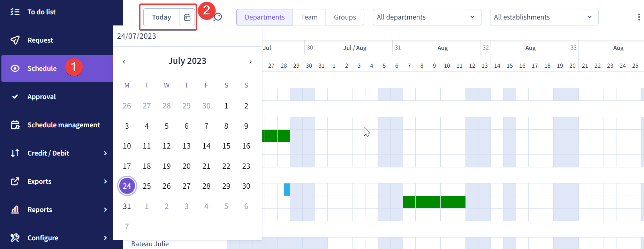
Task: Open the All establishments dropdown
Action: pos(544,17)
